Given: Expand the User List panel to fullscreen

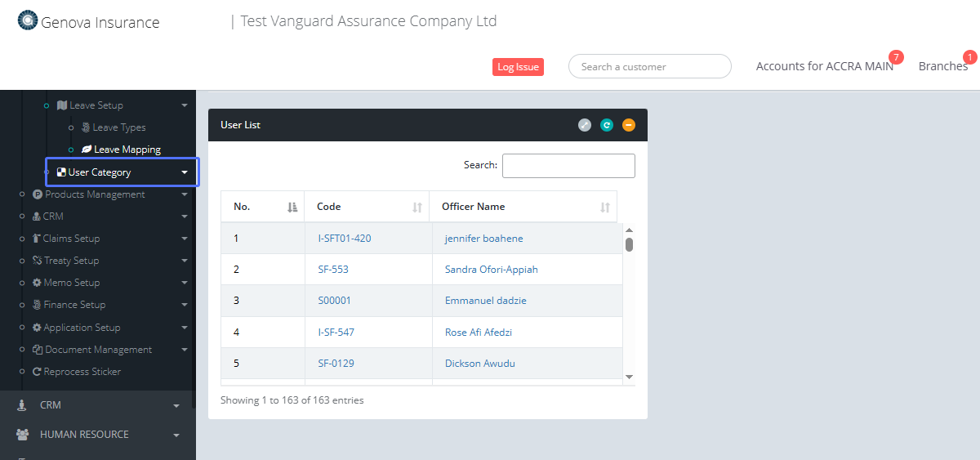Looking at the screenshot, I should 585,125.
